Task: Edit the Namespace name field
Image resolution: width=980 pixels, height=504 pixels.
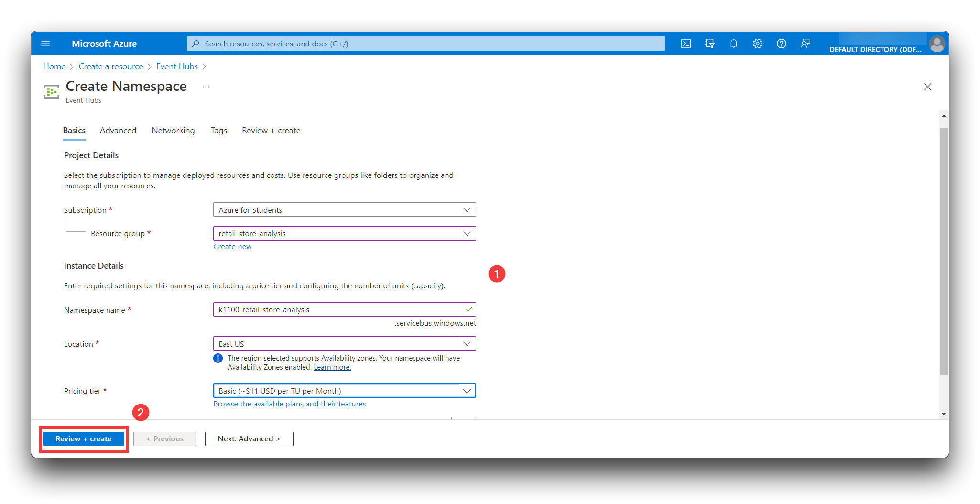Action: click(x=345, y=309)
